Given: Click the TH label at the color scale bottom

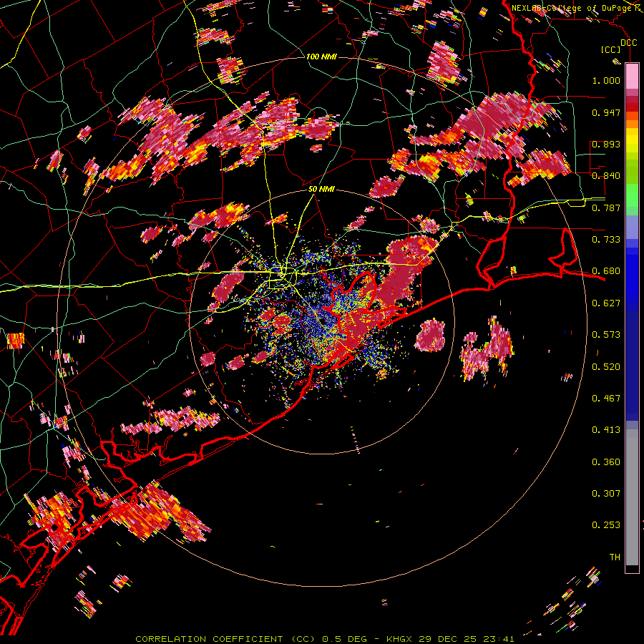Looking at the screenshot, I should 615,557.
